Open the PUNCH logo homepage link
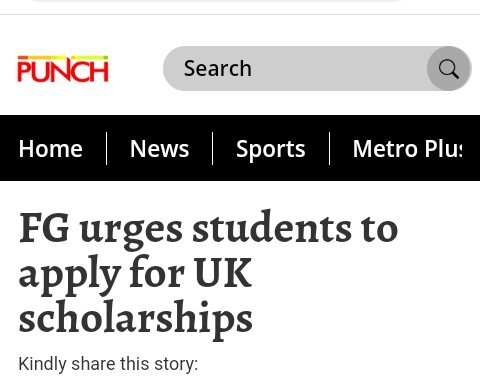Image resolution: width=480 pixels, height=388 pixels. 63,69
